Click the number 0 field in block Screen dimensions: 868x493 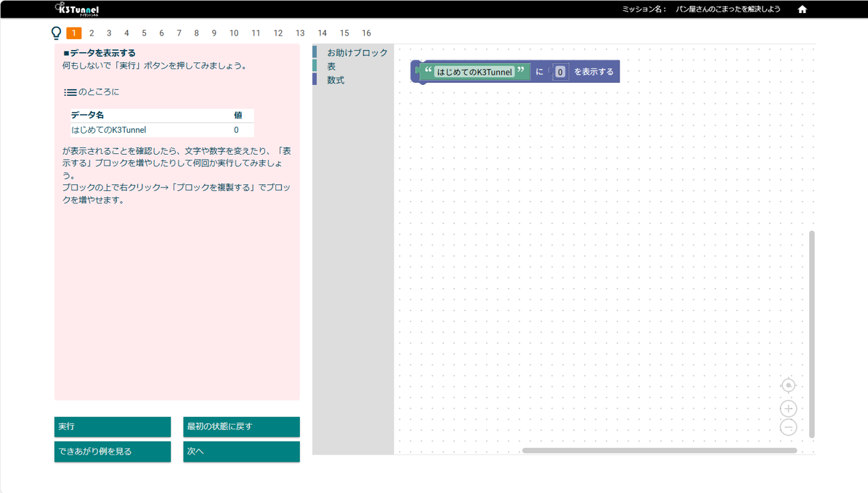560,72
